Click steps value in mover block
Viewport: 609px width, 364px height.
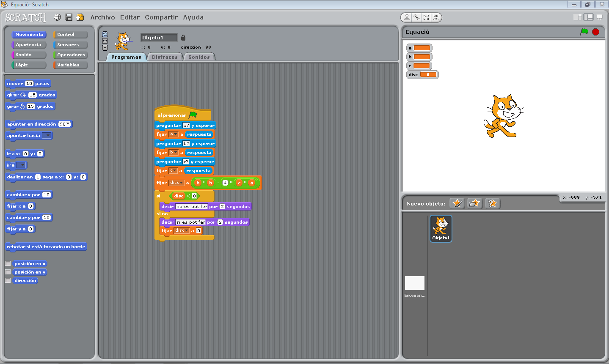29,84
